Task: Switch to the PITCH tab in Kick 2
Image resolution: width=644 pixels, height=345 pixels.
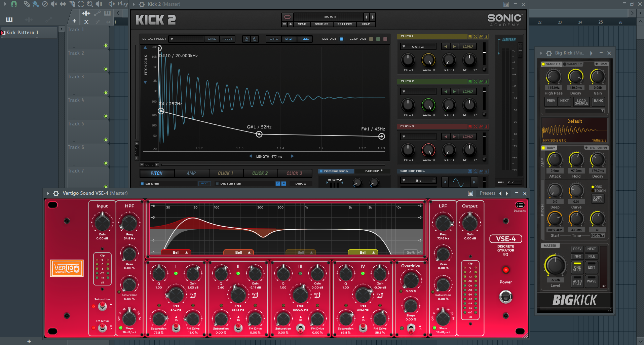Action: coord(157,173)
